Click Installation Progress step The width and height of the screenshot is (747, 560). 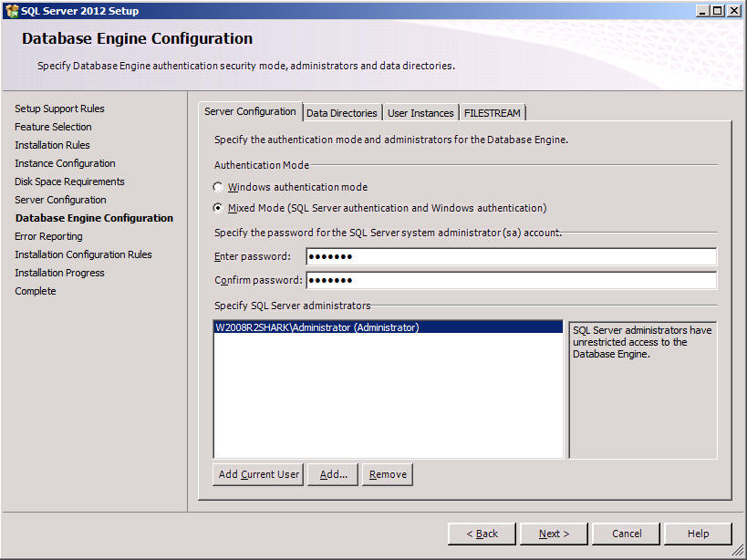pos(59,273)
